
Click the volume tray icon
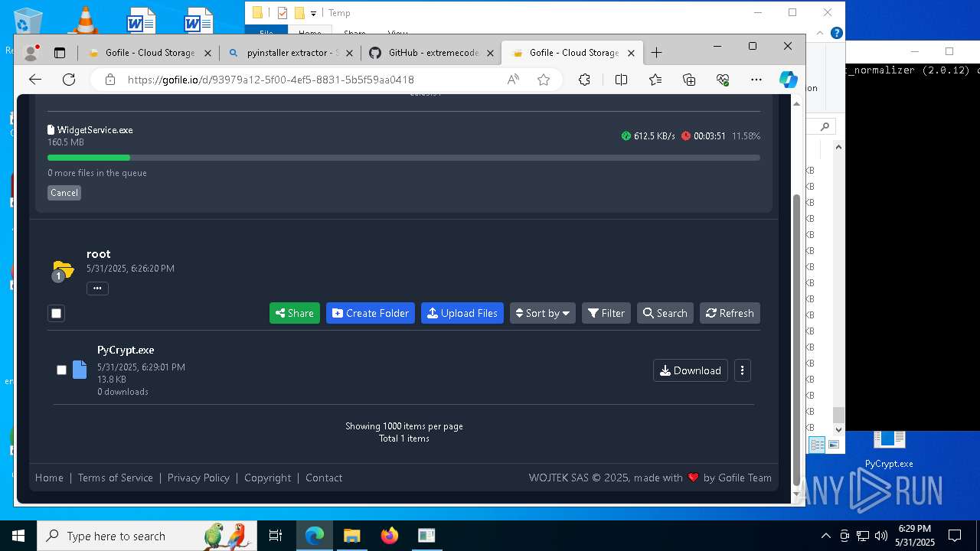click(880, 536)
